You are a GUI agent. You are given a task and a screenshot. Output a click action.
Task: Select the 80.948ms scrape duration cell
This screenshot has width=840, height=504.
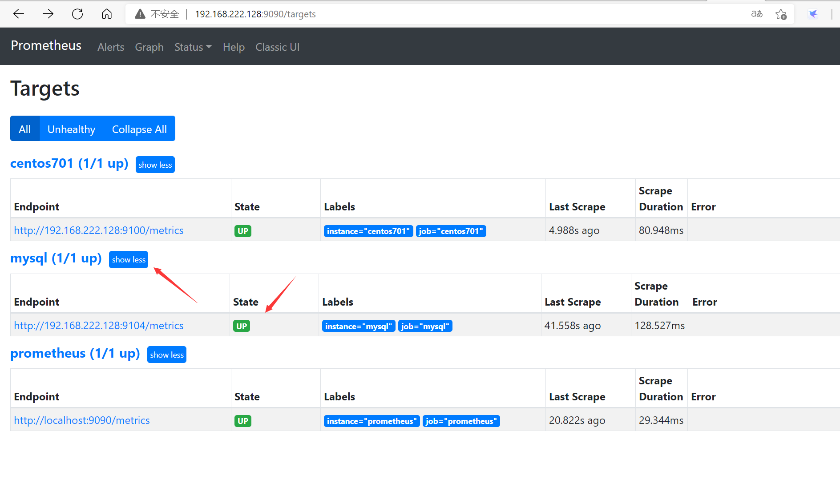(x=661, y=230)
